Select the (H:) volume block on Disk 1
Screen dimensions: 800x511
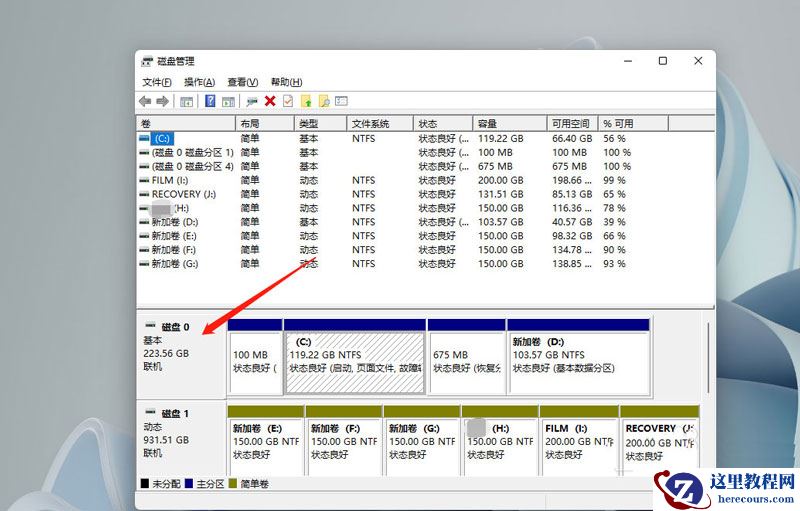tap(500, 441)
